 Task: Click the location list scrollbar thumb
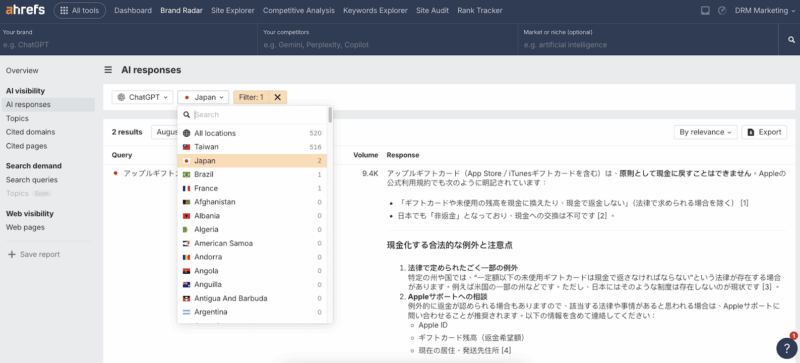click(x=330, y=115)
